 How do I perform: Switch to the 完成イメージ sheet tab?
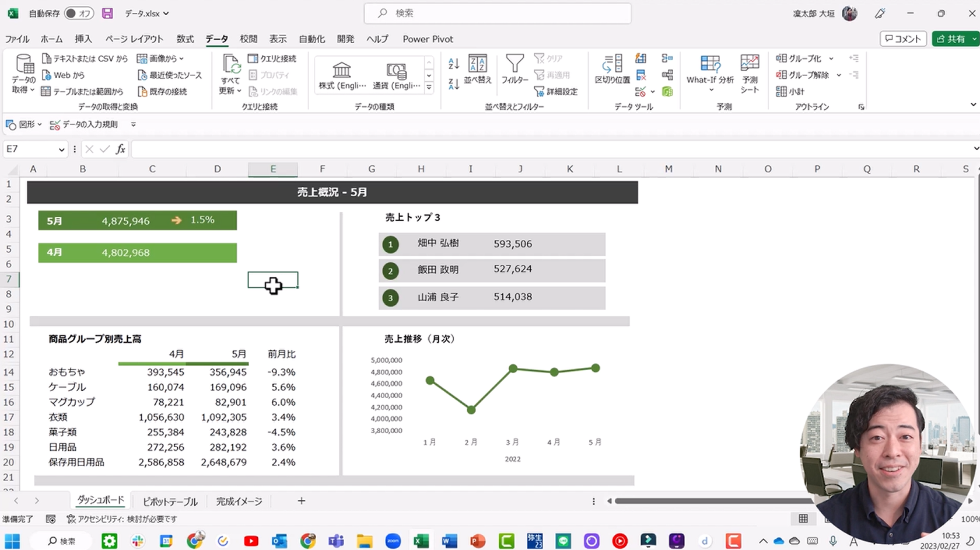pos(239,502)
